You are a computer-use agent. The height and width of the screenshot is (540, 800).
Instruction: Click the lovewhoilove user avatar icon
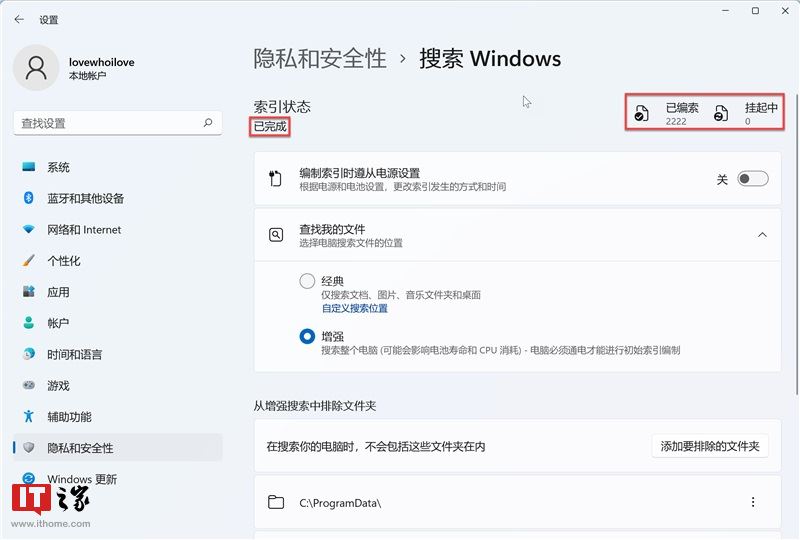[x=36, y=67]
